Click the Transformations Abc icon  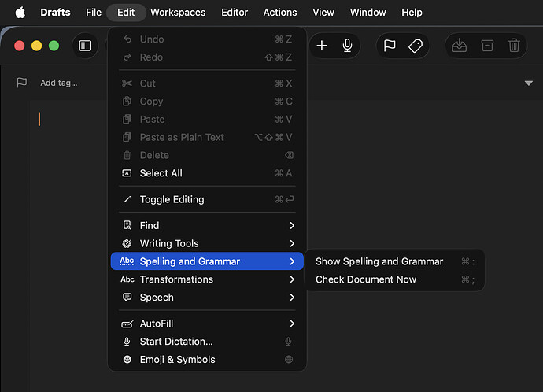[x=127, y=279]
